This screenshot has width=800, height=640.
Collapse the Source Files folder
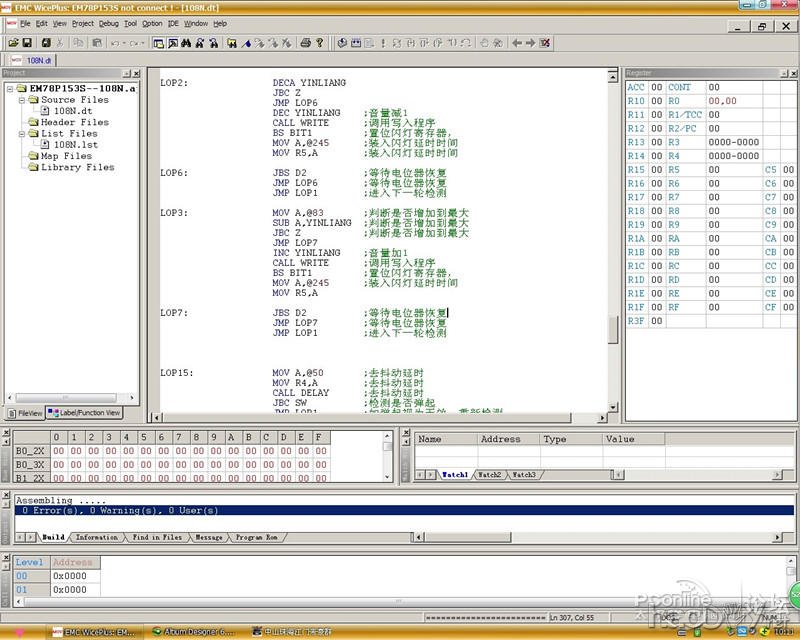(x=20, y=100)
